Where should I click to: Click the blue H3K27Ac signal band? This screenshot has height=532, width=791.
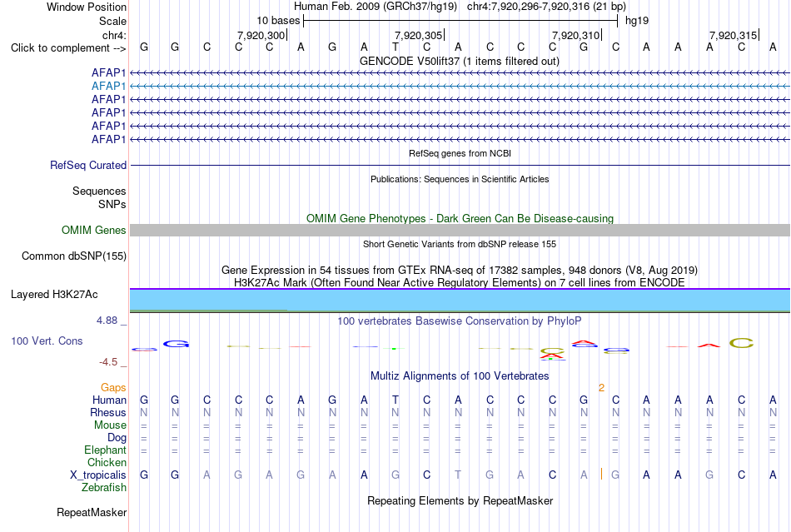coord(460,300)
